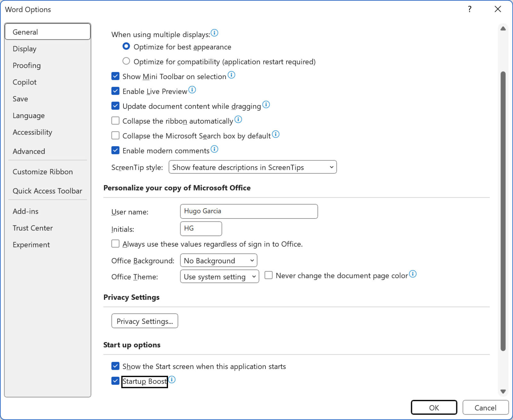The image size is (513, 420).
Task: Enable Always use these values regardless of sign in
Action: (x=115, y=243)
